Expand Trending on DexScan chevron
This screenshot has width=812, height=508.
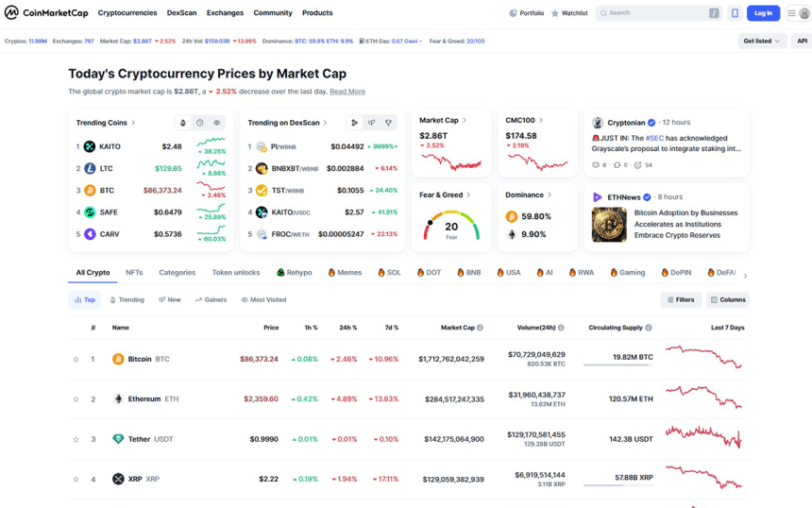point(326,123)
